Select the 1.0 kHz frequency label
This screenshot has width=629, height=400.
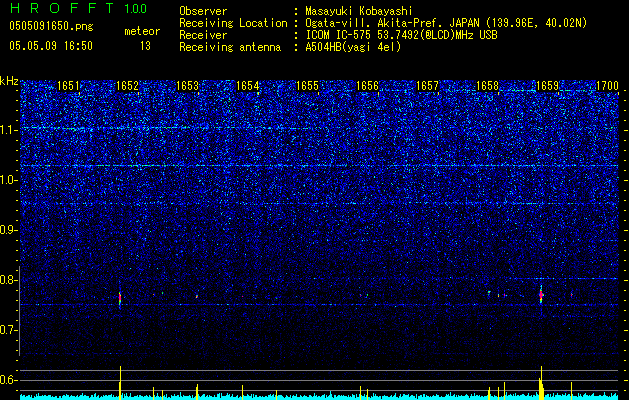(10, 180)
